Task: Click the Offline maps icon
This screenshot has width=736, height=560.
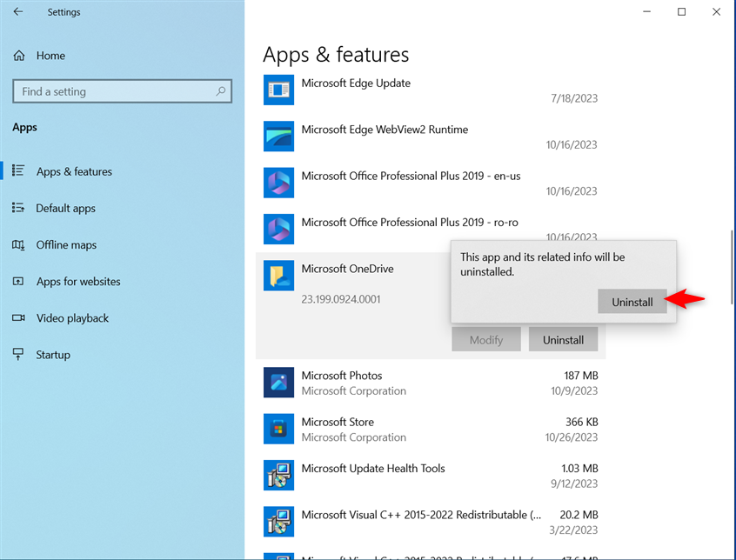Action: (x=18, y=244)
